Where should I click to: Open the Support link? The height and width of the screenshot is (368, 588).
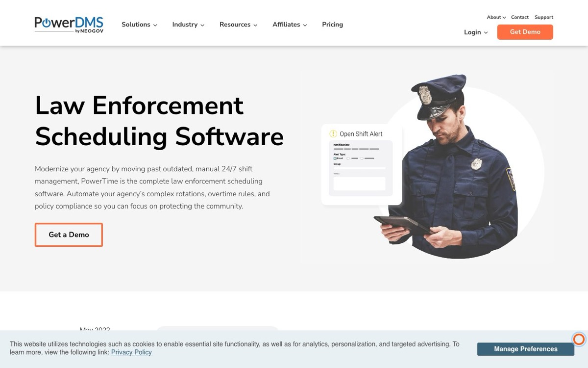[x=543, y=17]
